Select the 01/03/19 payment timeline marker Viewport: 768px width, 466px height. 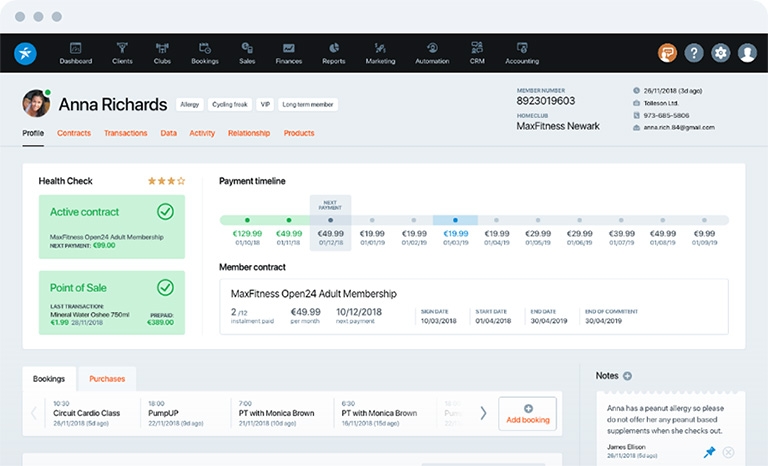coord(455,221)
